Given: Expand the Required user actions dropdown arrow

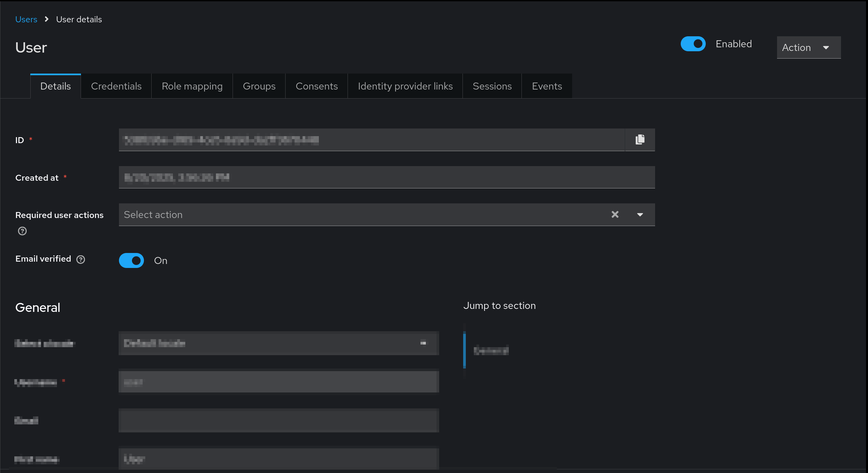Looking at the screenshot, I should (640, 214).
